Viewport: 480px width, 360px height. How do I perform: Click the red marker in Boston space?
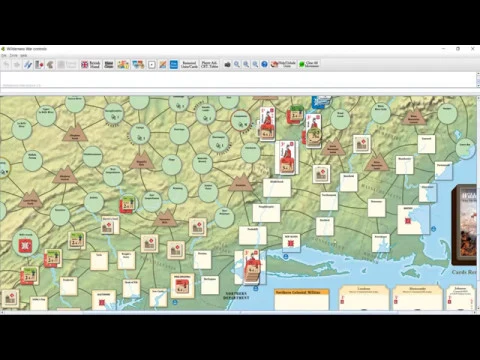(x=408, y=221)
